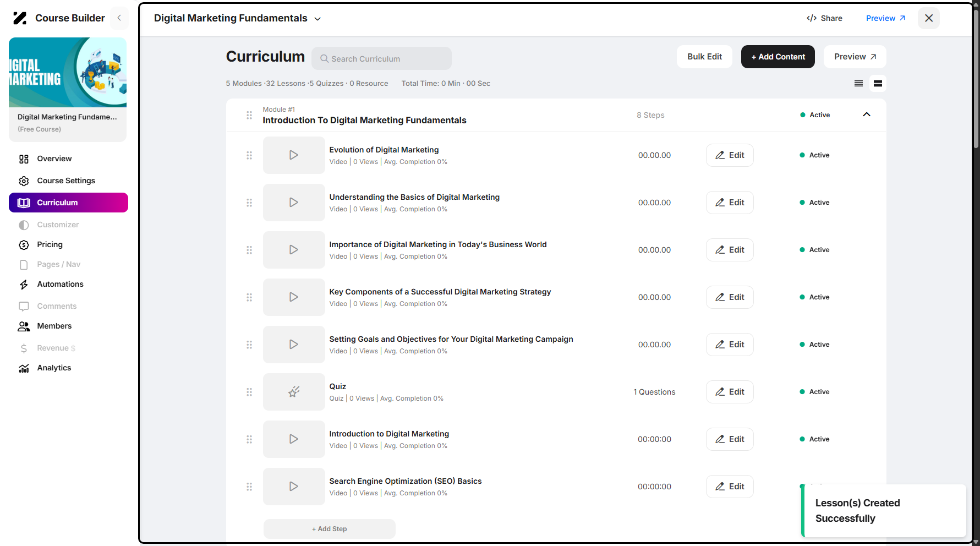This screenshot has height=546, width=980.
Task: Click video icon for Understanding the Basics lesson
Action: pyautogui.click(x=294, y=203)
